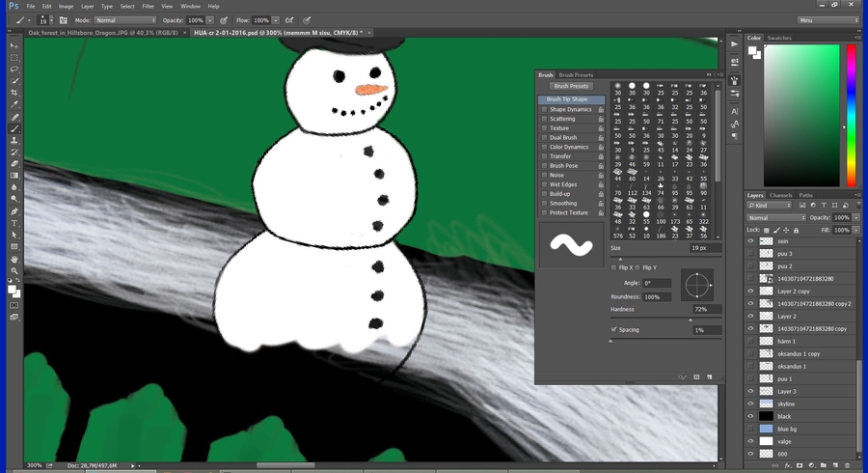This screenshot has width=868, height=473.
Task: Select the Crop tool
Action: click(14, 93)
